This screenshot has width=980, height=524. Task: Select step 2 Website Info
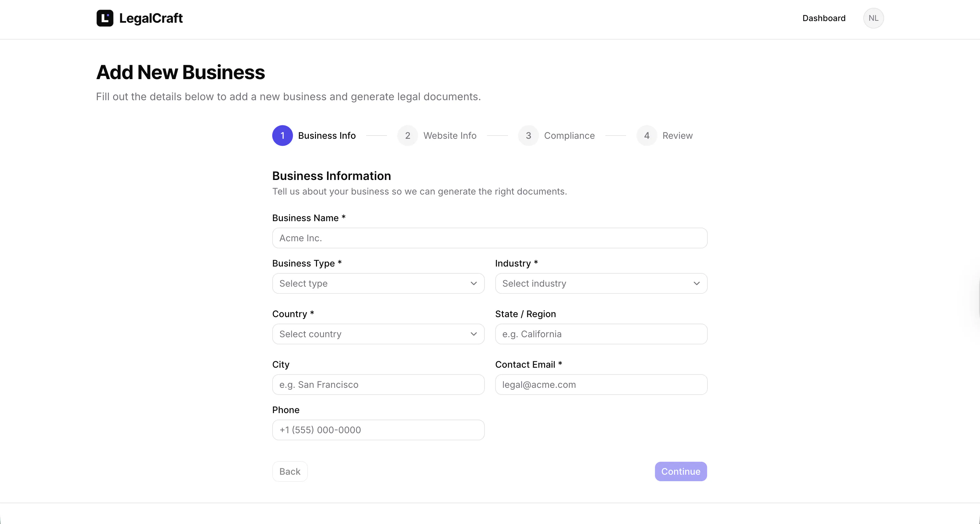coord(437,136)
